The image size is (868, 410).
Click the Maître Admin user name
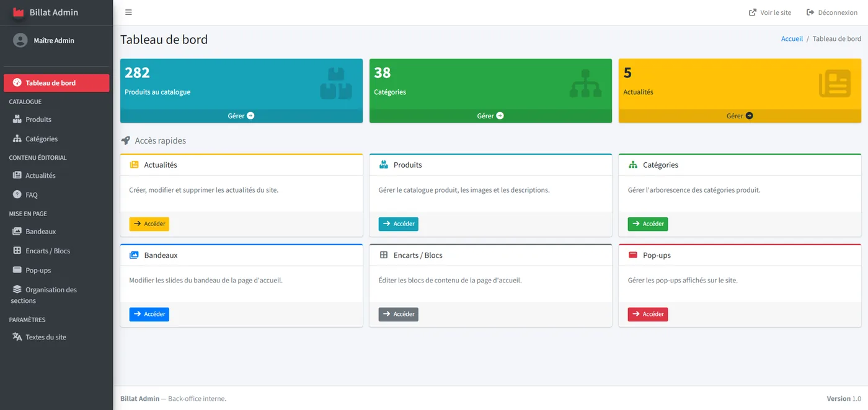pos(54,40)
